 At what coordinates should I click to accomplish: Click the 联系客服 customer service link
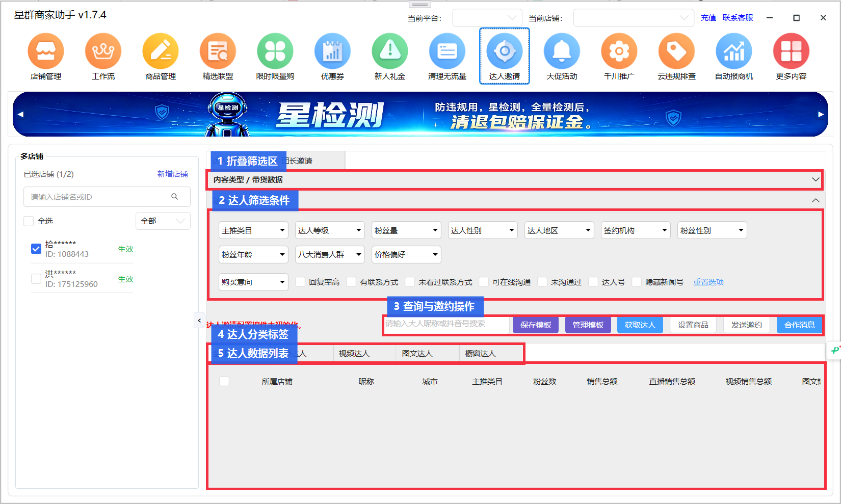tap(738, 17)
